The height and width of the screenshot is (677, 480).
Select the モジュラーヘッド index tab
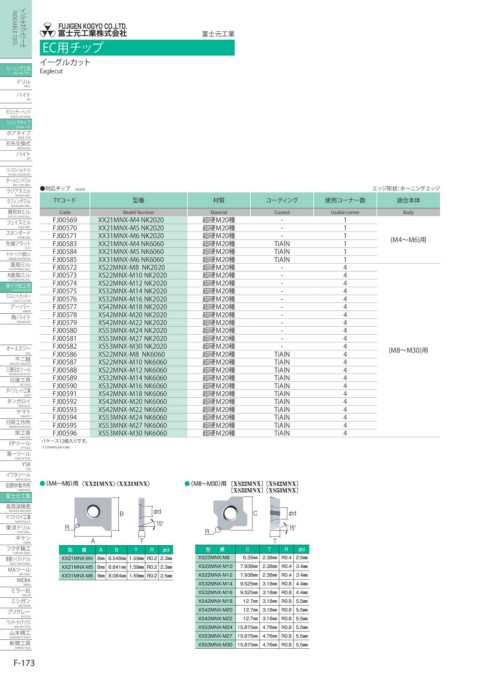(18, 114)
